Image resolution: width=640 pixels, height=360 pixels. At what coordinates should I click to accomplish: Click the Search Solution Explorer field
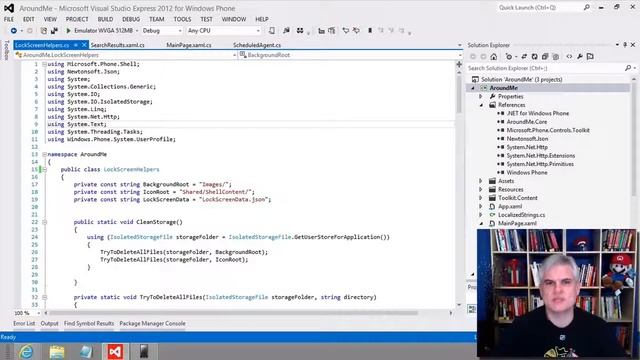(x=545, y=68)
